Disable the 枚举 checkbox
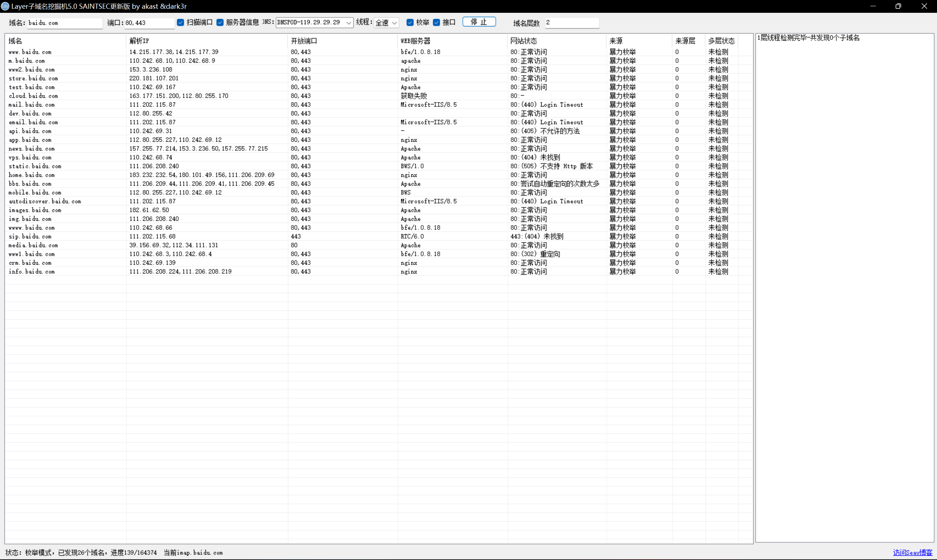This screenshot has height=560, width=937. [410, 23]
